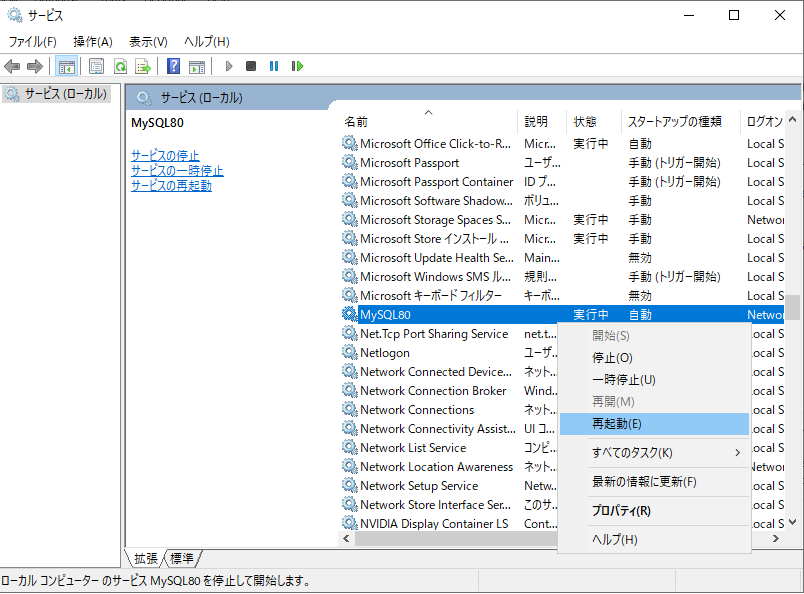The image size is (804, 594).
Task: Click the pause service toolbar icon
Action: point(274,66)
